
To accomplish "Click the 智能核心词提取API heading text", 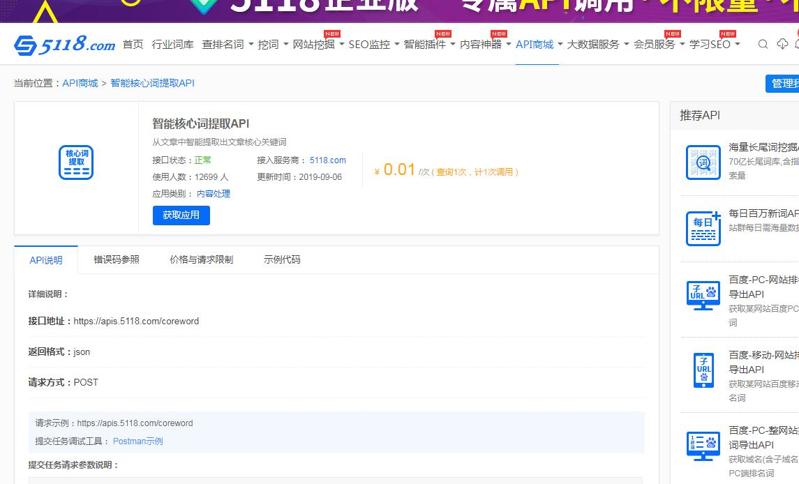I will (201, 124).
